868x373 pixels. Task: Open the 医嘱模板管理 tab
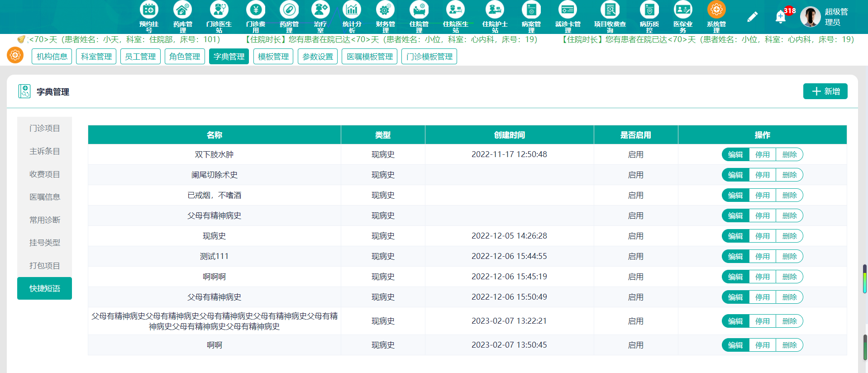pyautogui.click(x=370, y=57)
